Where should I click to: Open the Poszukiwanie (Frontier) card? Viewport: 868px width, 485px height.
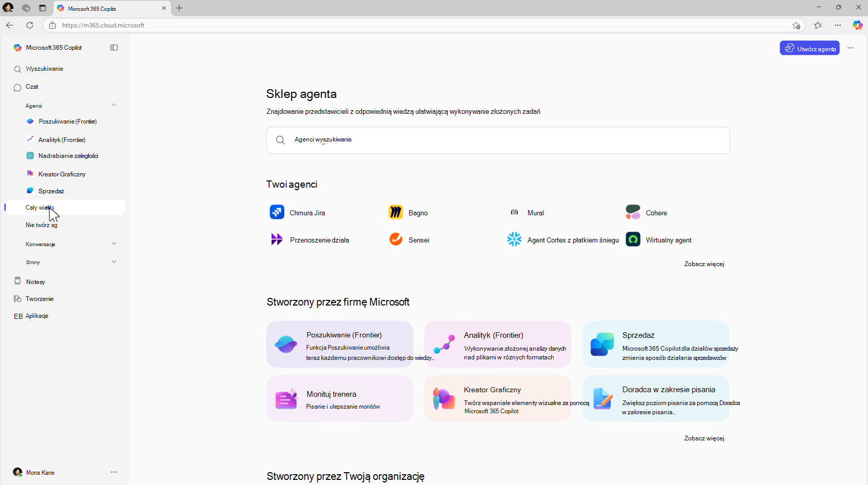[339, 345]
